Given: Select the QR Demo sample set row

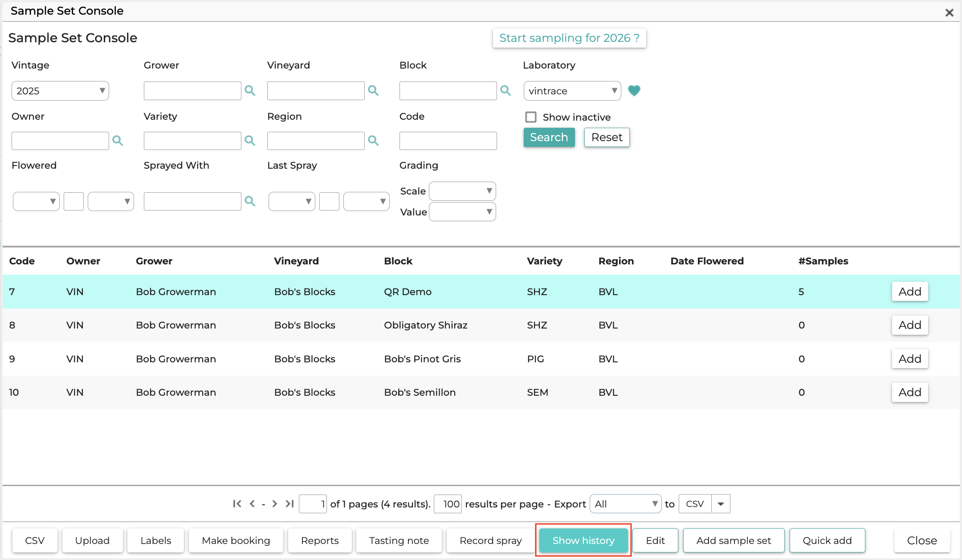Looking at the screenshot, I should click(481, 292).
